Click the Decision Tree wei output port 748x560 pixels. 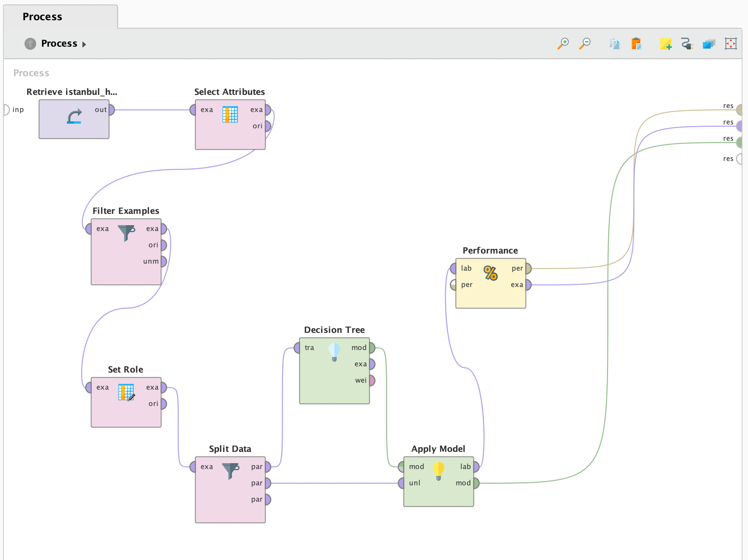coord(372,380)
